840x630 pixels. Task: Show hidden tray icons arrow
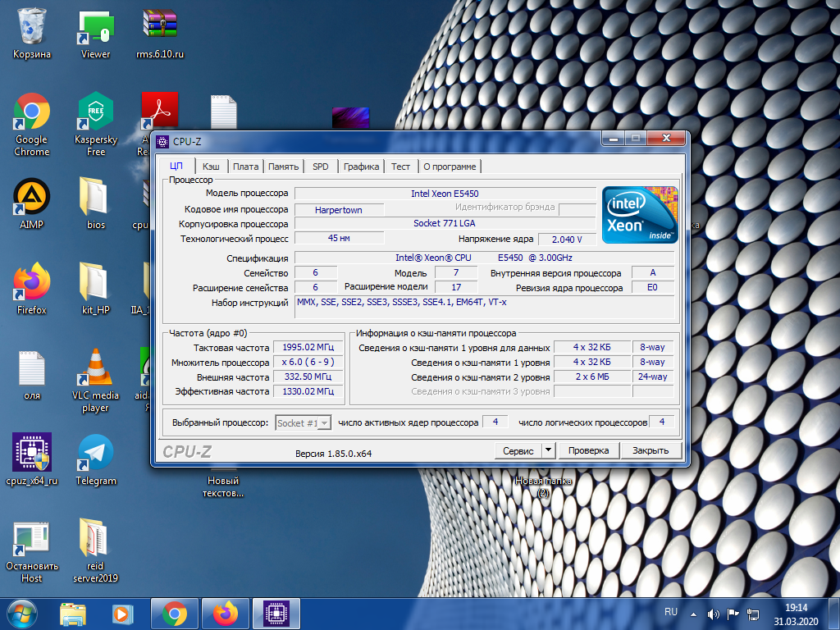click(x=694, y=613)
